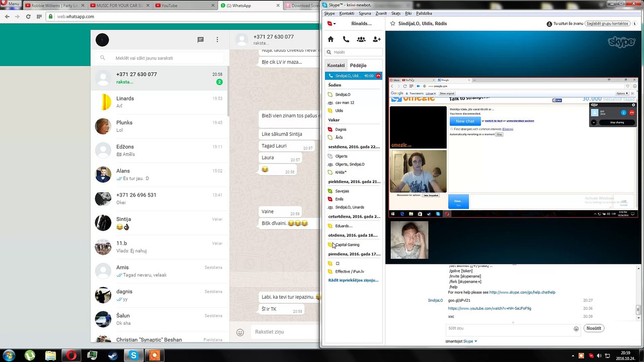
Task: Open the Capital Gaming Skype conversation
Action: coord(354,245)
